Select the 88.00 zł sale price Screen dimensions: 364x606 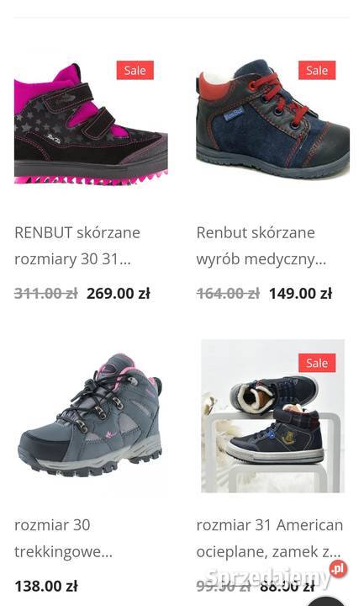[288, 587]
